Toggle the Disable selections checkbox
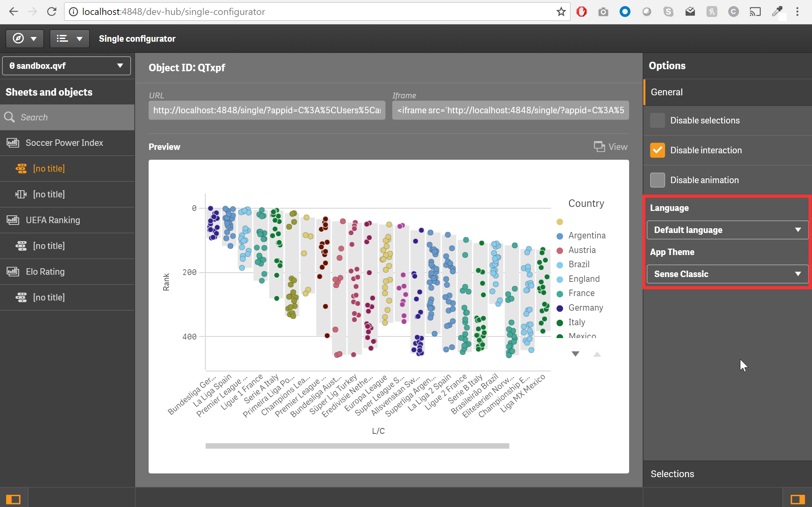This screenshot has width=812, height=507. [657, 120]
